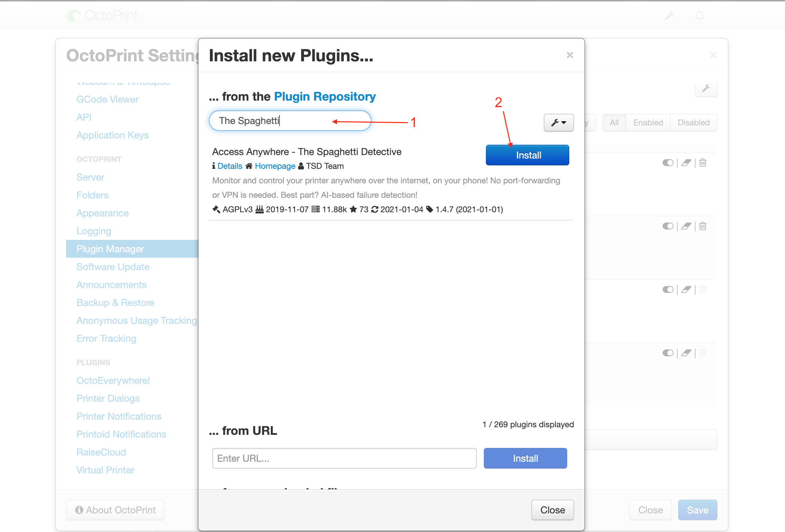
Task: Open settings wrench icon in top navbar
Action: pos(670,16)
